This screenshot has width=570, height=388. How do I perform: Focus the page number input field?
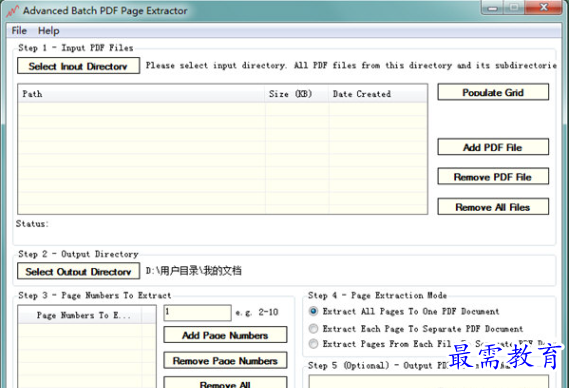(x=197, y=312)
